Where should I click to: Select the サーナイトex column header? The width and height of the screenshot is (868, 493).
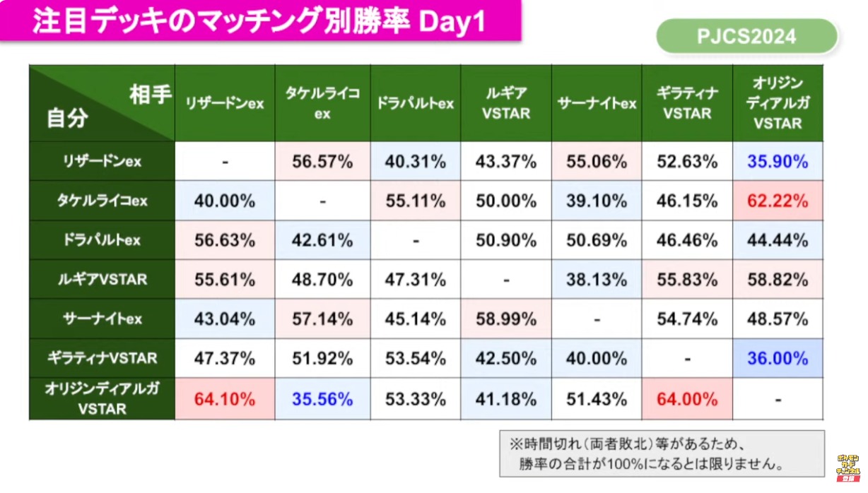tap(597, 103)
